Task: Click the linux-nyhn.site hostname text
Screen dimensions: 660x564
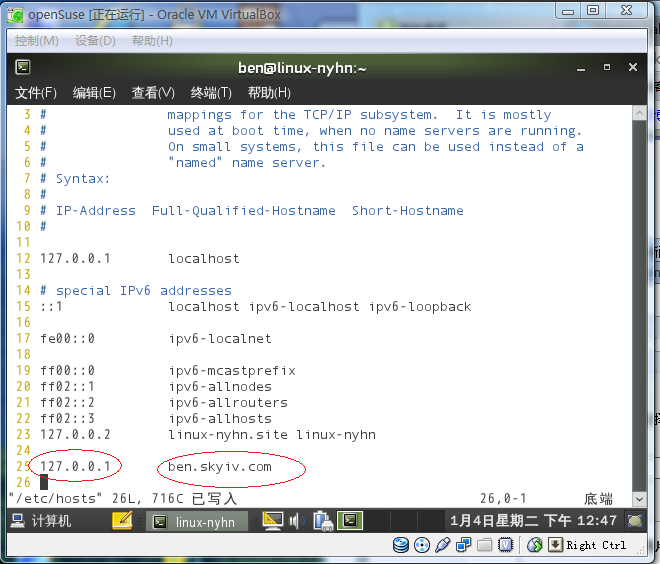Action: click(x=228, y=434)
